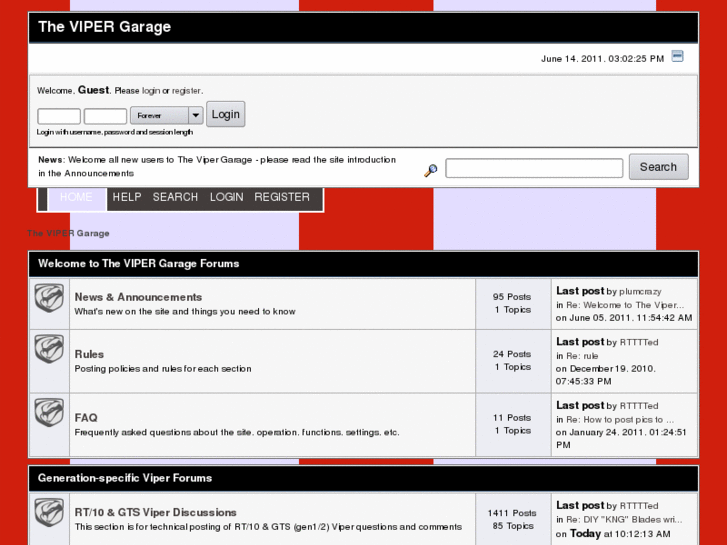
Task: Open the HELP menu item
Action: click(127, 197)
